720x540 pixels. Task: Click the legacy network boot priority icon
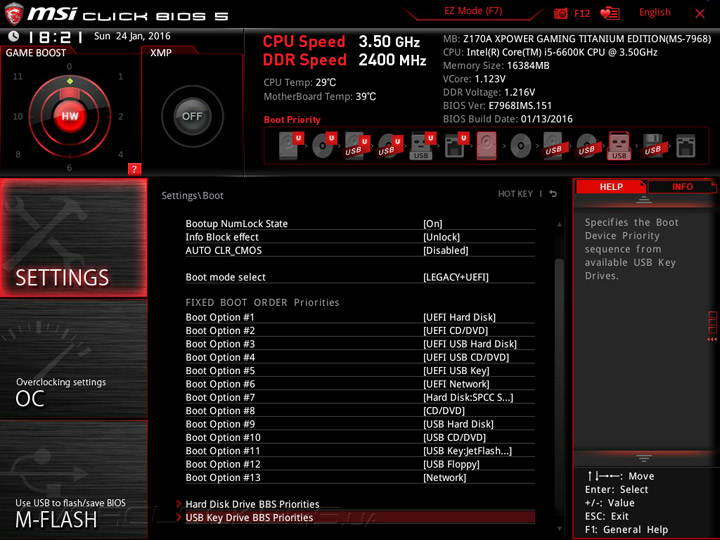point(686,146)
